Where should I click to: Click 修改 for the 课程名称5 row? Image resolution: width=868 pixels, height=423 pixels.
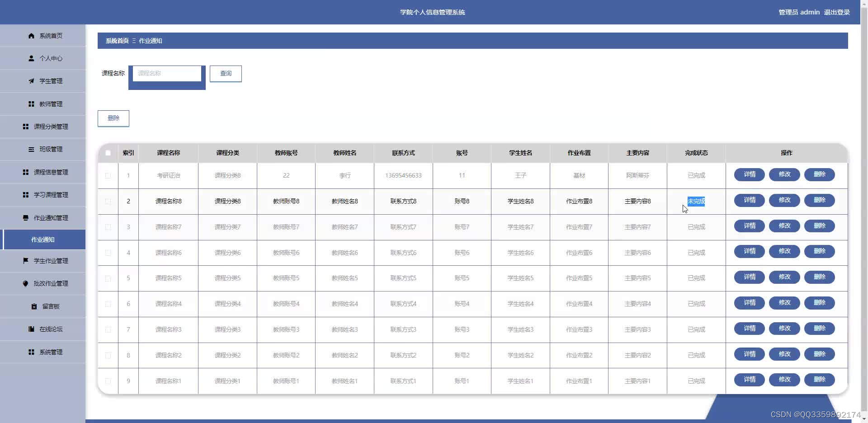click(x=784, y=277)
